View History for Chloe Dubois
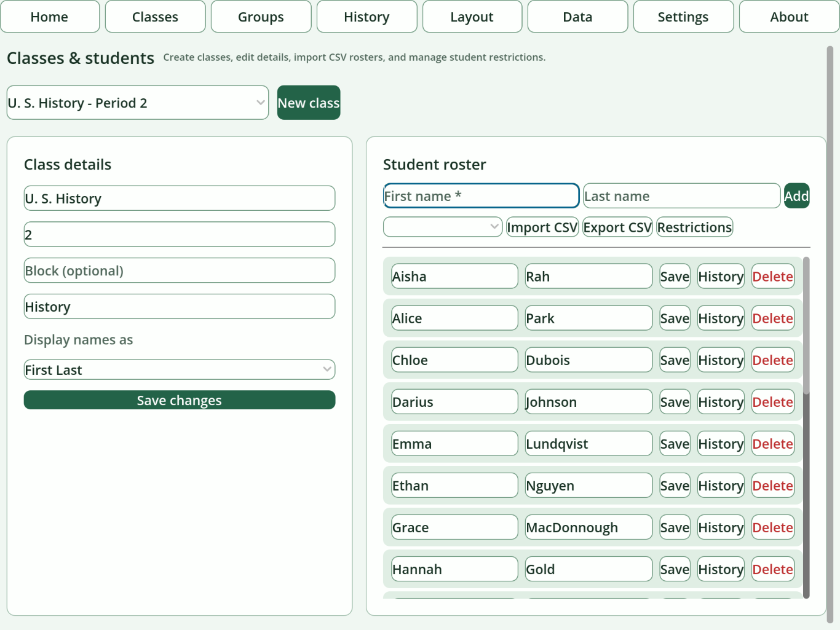 tap(721, 360)
